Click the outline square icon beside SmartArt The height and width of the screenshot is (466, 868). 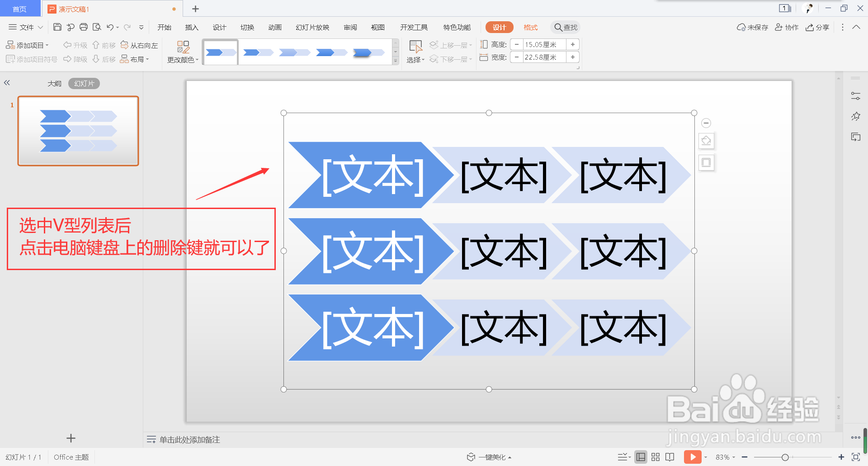(706, 162)
